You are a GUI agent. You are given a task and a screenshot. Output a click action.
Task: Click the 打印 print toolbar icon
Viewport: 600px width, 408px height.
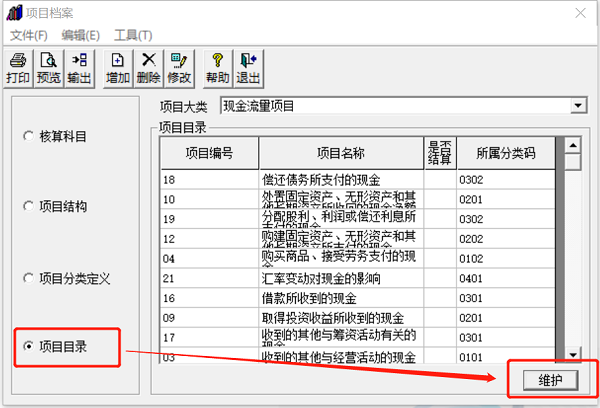point(18,69)
